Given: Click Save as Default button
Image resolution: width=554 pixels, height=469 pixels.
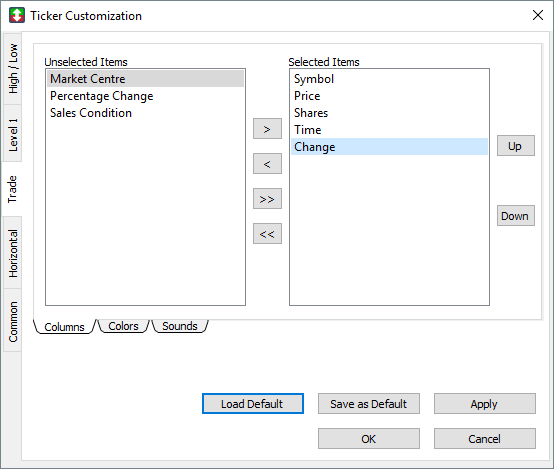Looking at the screenshot, I should coord(369,404).
